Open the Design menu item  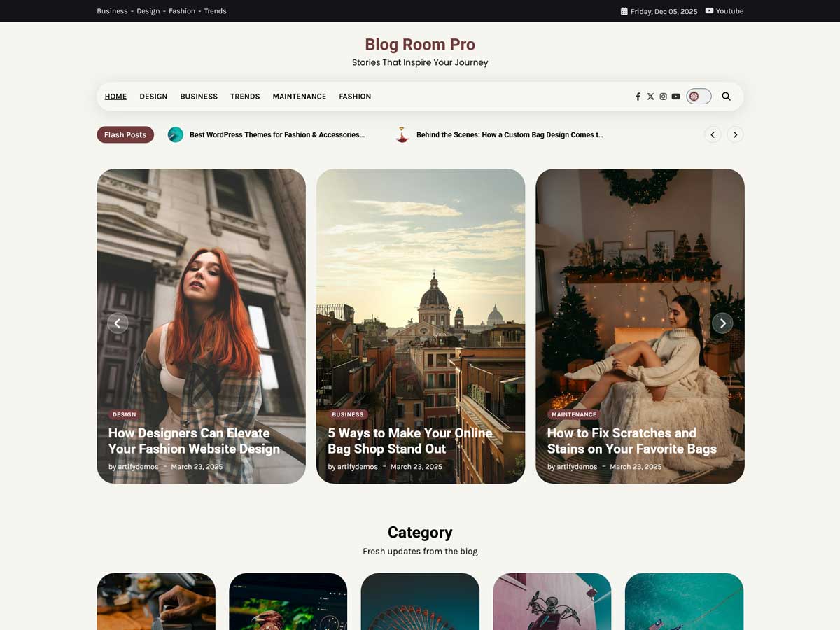[x=153, y=97]
